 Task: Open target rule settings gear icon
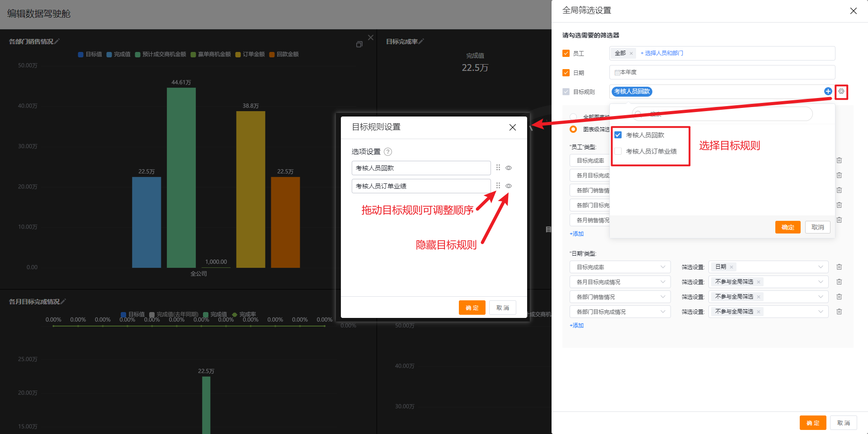841,91
